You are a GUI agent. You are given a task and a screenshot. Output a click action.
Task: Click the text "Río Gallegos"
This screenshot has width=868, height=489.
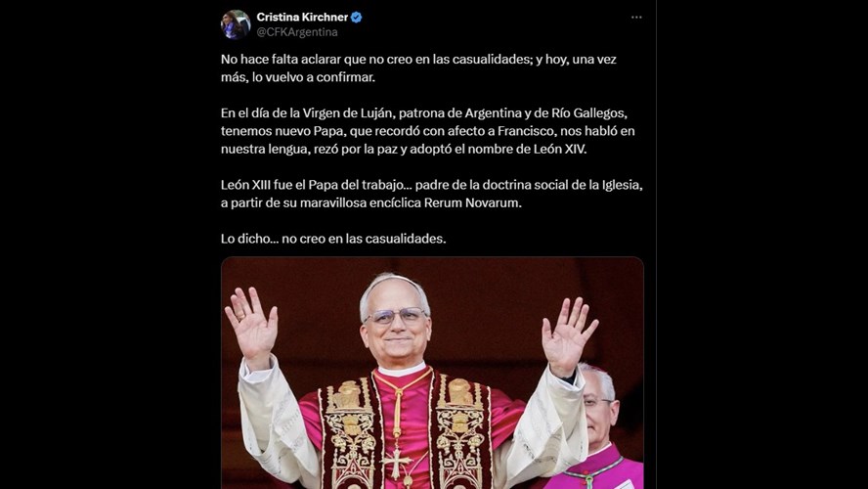588,113
